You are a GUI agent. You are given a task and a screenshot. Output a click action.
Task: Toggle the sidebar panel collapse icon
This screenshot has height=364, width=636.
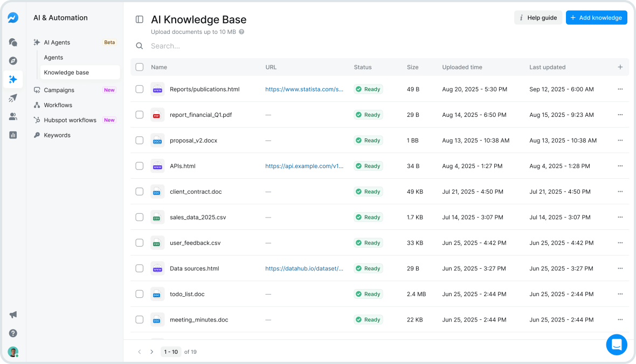[140, 19]
